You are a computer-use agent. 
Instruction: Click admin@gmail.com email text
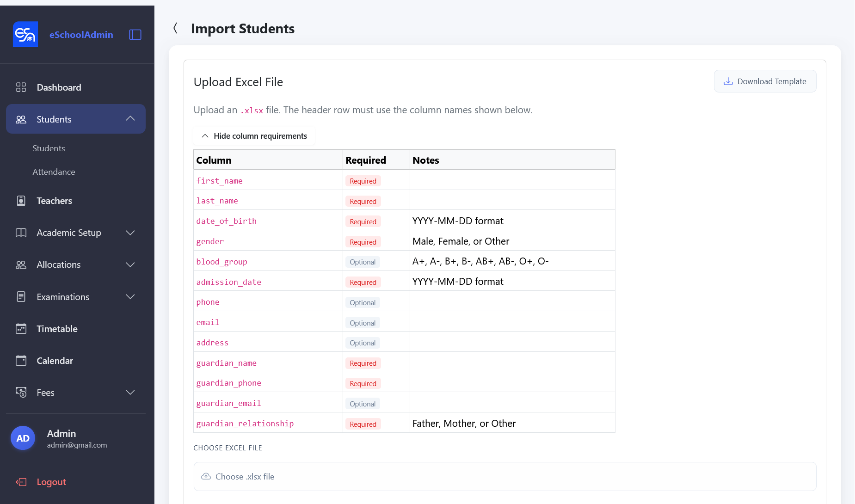77,445
